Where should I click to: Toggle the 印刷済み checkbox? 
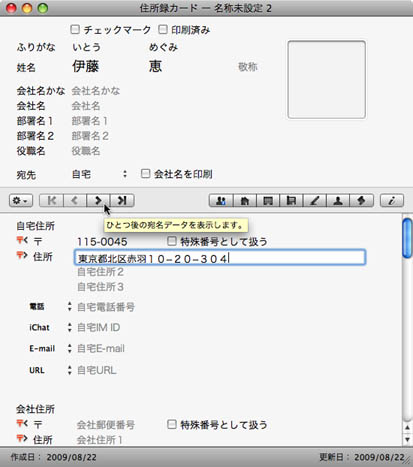[163, 30]
